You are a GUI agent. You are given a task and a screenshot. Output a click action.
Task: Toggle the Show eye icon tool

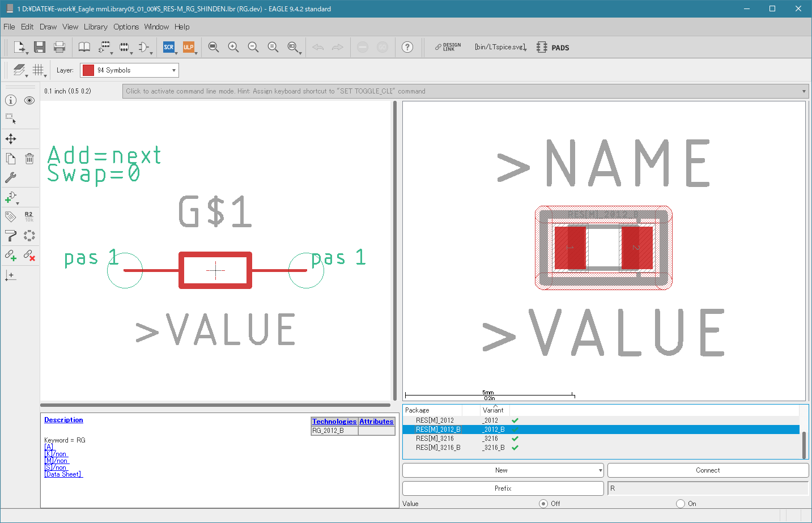[29, 100]
